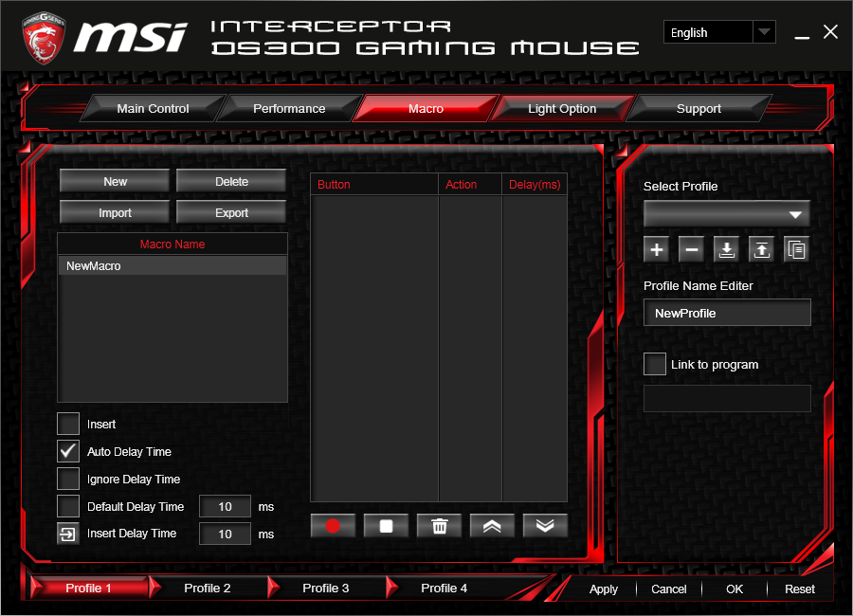Viewport: 853px width, 616px height.
Task: Uncheck Auto Delay Time
Action: click(x=68, y=451)
